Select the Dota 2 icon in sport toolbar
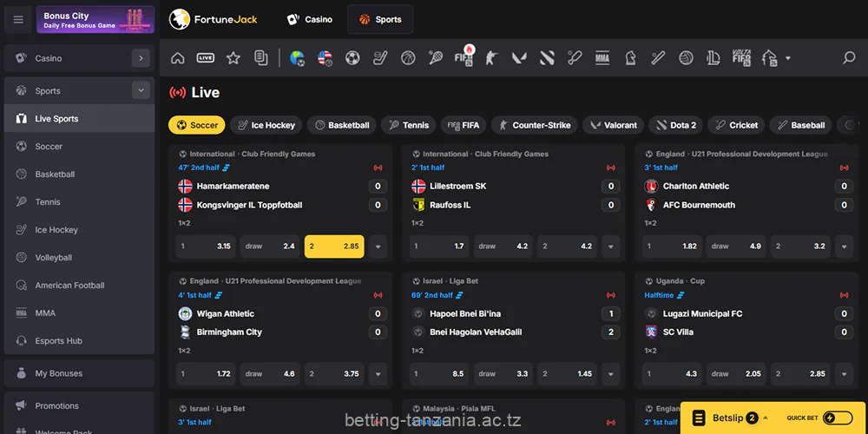The height and width of the screenshot is (434, 868). [x=547, y=57]
